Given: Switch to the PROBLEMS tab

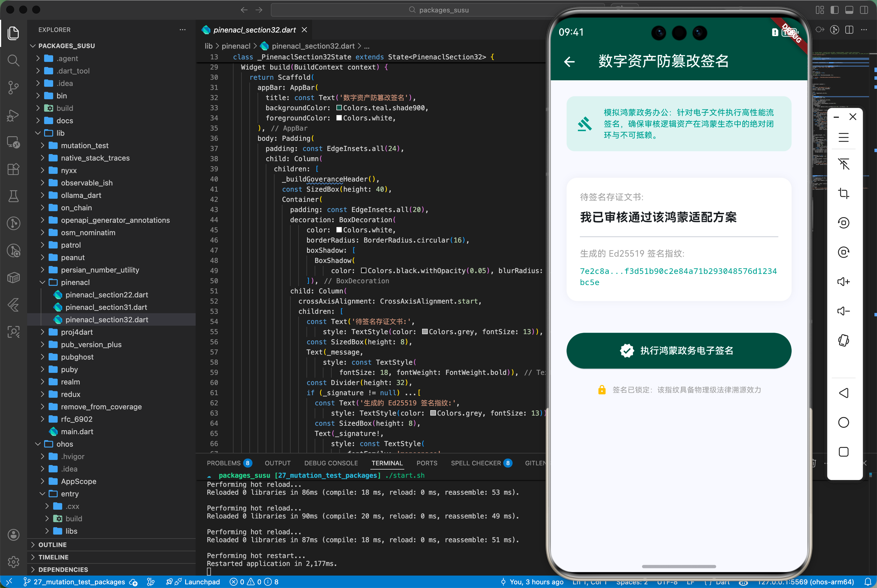Looking at the screenshot, I should (224, 463).
